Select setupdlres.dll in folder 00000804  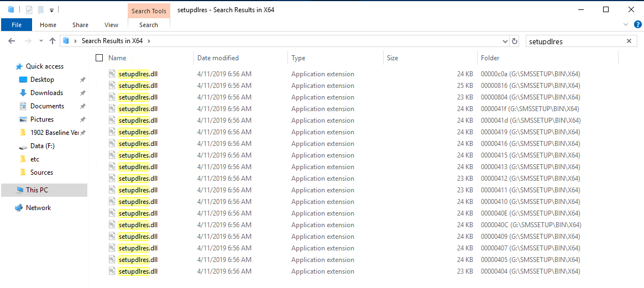tap(138, 97)
